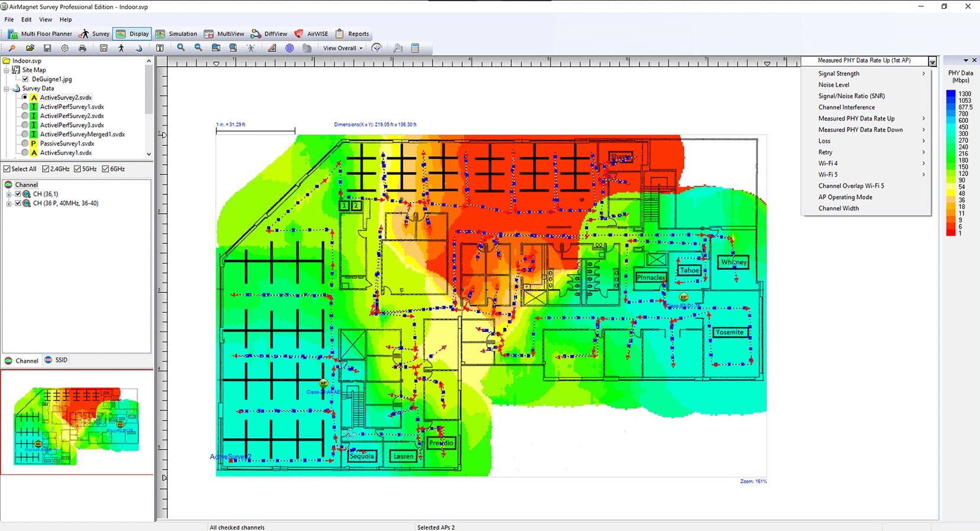This screenshot has width=980, height=531.
Task: Open the View menu
Action: point(46,19)
